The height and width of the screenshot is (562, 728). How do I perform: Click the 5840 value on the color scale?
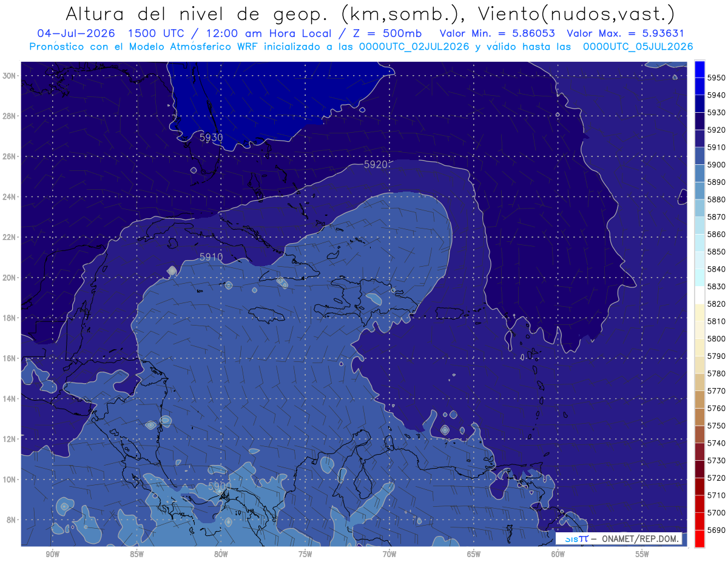[x=716, y=269]
